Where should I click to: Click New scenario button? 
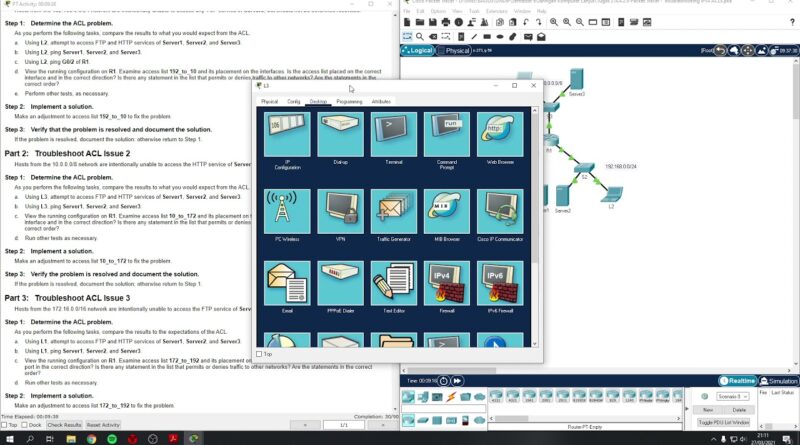pos(708,410)
